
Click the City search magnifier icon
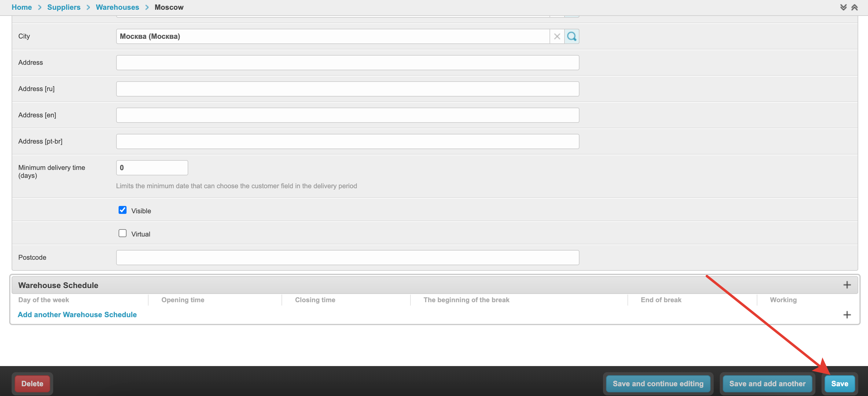[572, 36]
